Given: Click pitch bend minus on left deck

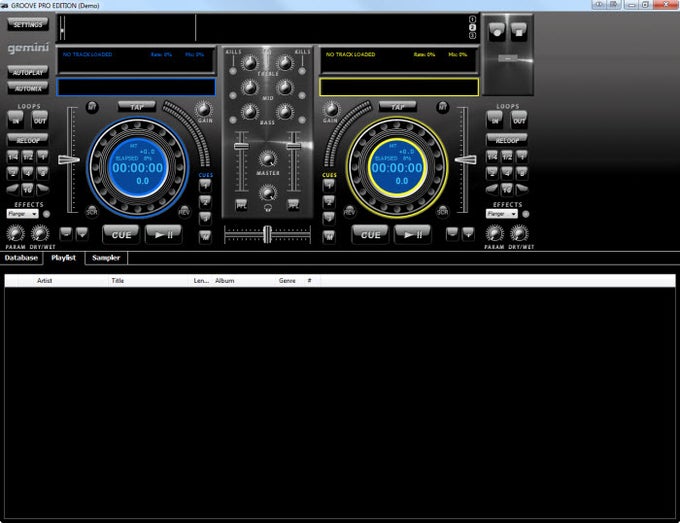Looking at the screenshot, I should [66, 234].
